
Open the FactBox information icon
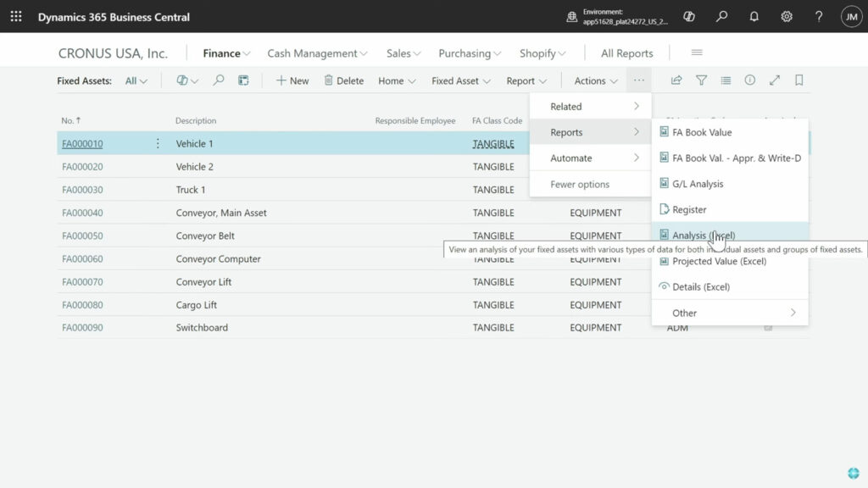pyautogui.click(x=749, y=80)
